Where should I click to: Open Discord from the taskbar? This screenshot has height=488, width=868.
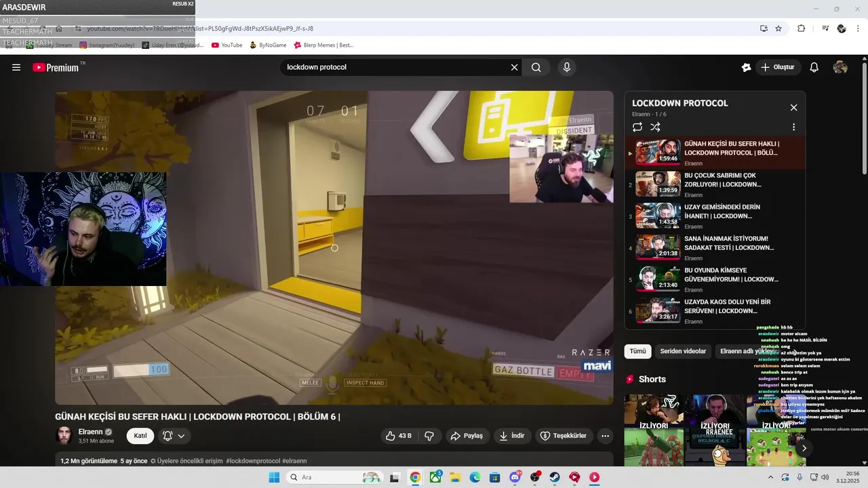click(x=515, y=477)
